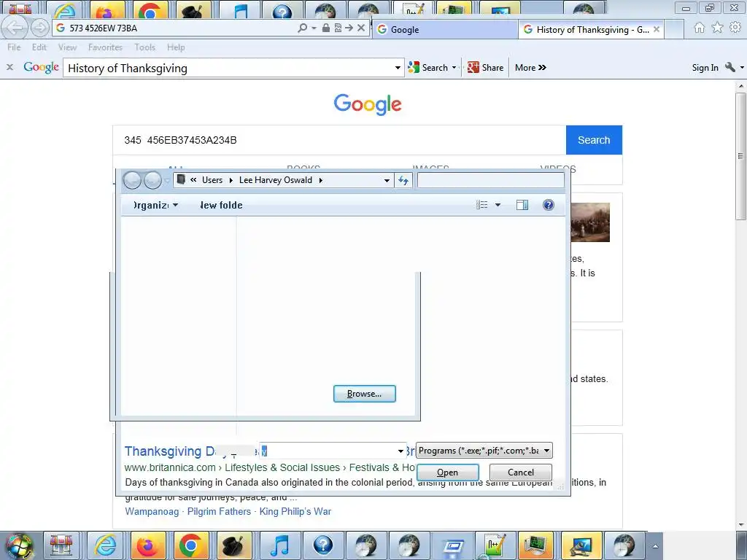Image resolution: width=747 pixels, height=560 pixels.
Task: Click the Google+ Share toolbar button
Action: [485, 68]
